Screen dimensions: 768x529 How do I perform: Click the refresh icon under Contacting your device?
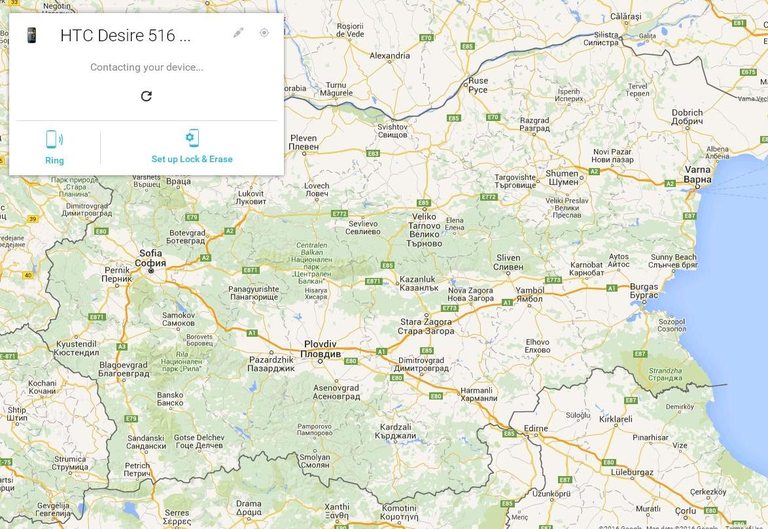point(146,96)
